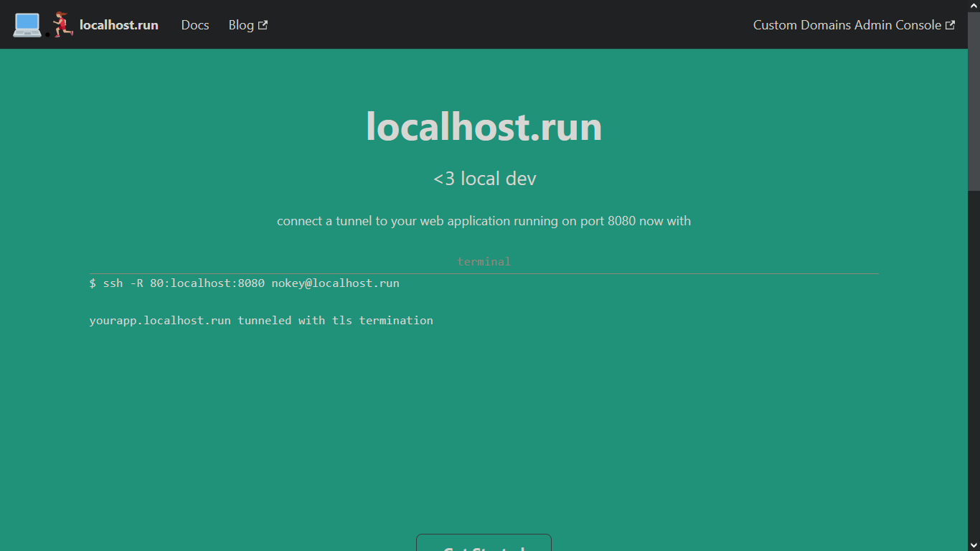The width and height of the screenshot is (980, 551).
Task: Click the '<3 local dev' subtitle
Action: (x=484, y=179)
